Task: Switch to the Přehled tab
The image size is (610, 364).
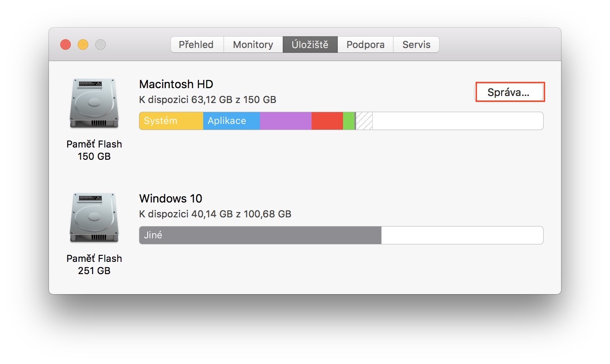Action: click(197, 45)
